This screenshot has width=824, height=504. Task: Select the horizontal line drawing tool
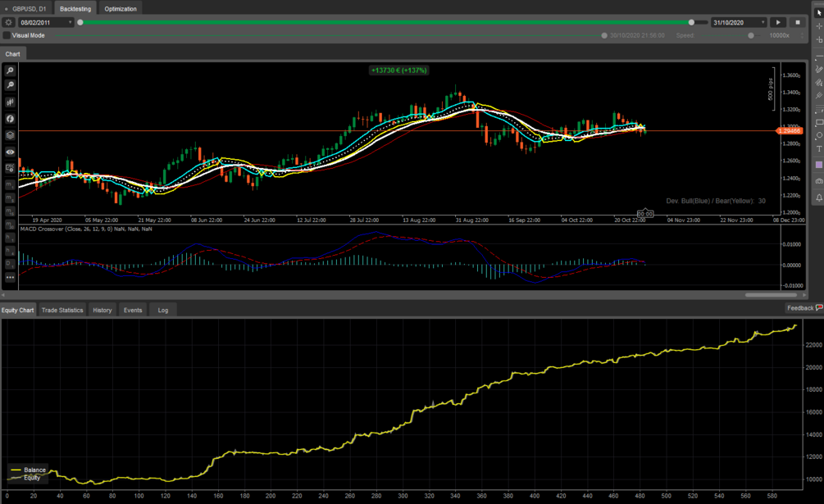[819, 57]
